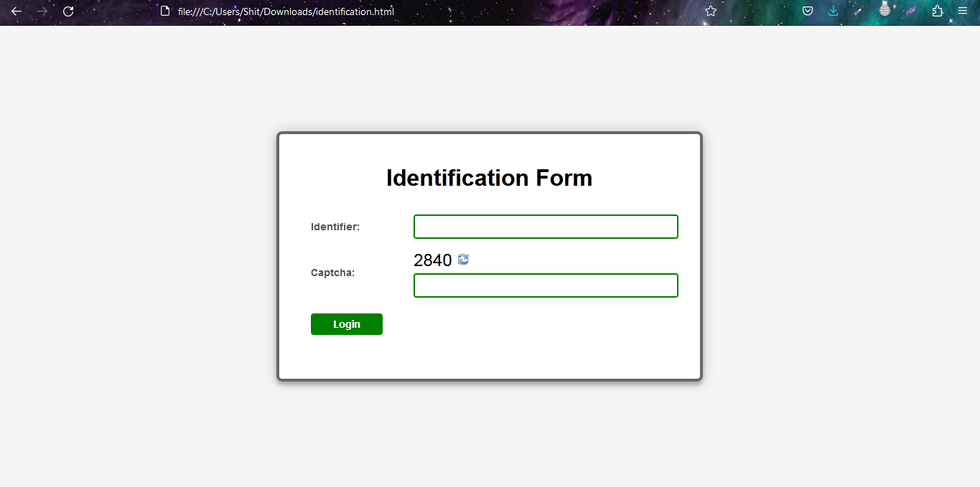Activate the eyedropper color picker extension
Image resolution: width=980 pixels, height=487 pixels.
(x=859, y=11)
